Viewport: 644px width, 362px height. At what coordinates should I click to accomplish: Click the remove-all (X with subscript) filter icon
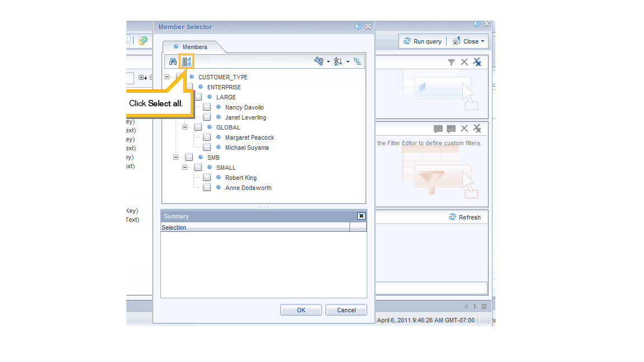pos(477,62)
